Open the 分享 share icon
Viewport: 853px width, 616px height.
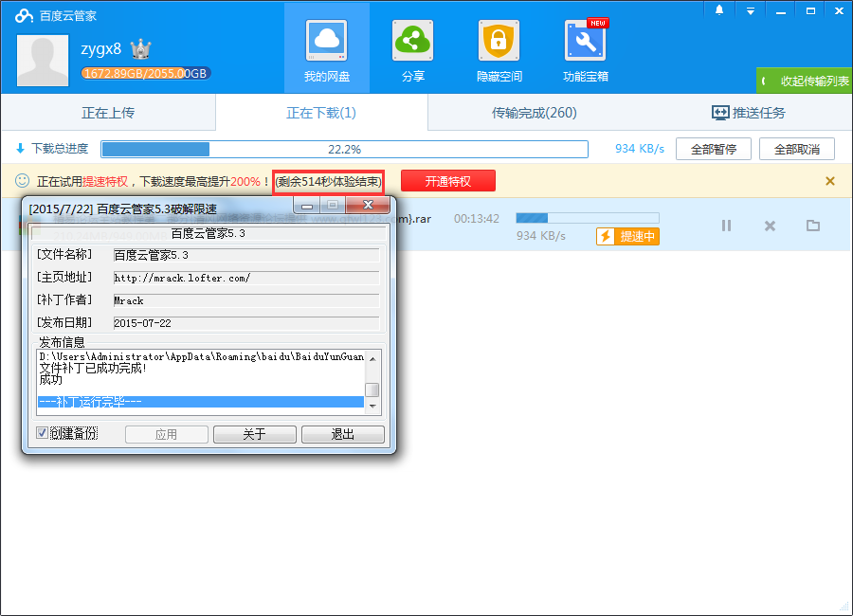pos(413,41)
